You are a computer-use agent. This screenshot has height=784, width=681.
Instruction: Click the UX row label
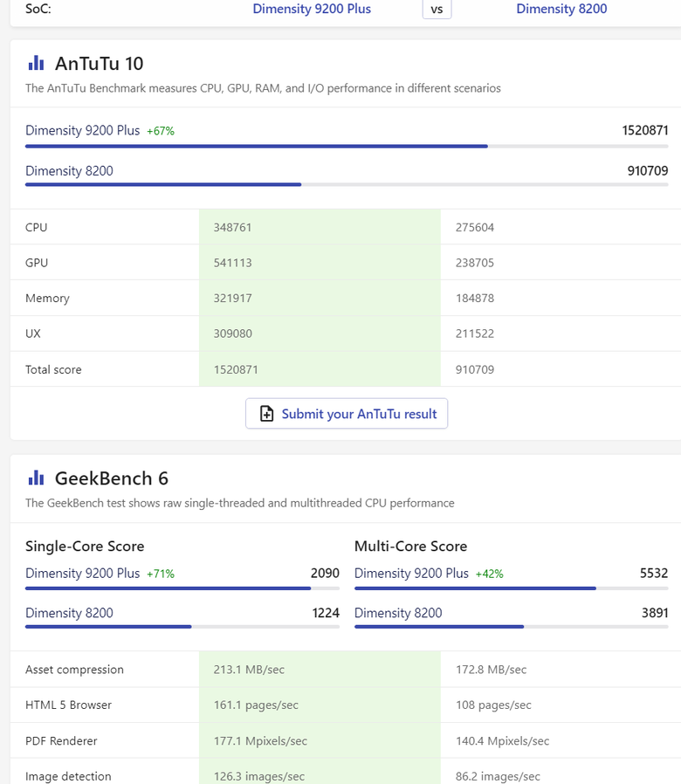click(x=33, y=334)
